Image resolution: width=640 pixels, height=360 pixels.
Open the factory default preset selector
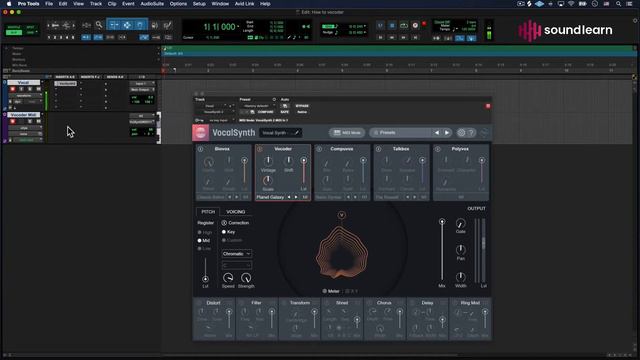click(258, 106)
